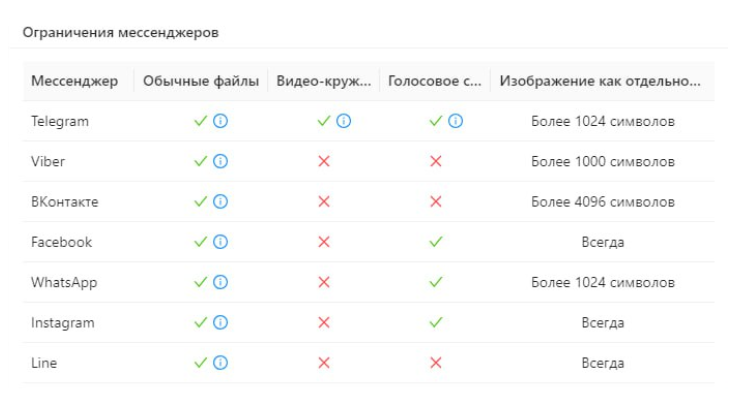Click info icon for Telegram video circles

click(x=344, y=121)
